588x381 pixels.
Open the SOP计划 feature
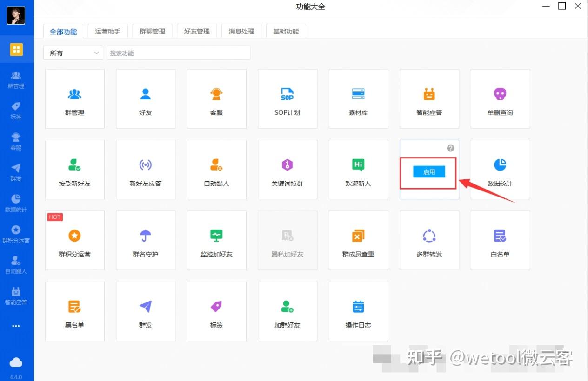287,99
